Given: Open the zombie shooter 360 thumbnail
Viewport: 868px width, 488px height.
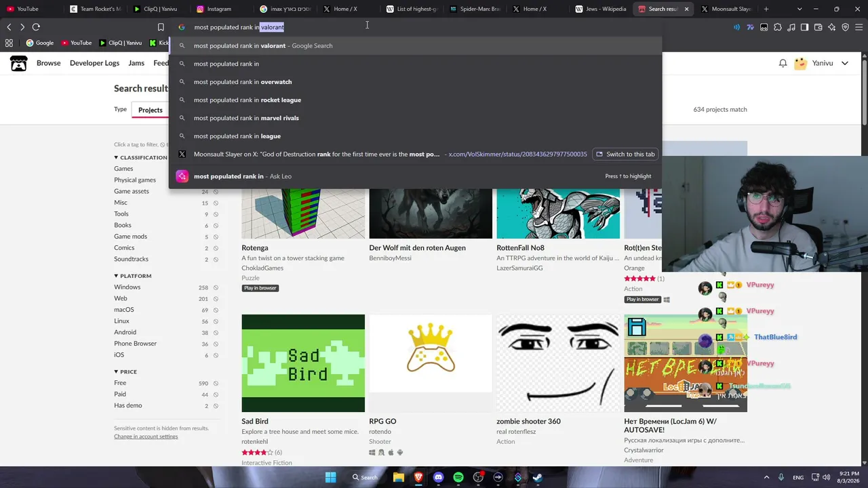Looking at the screenshot, I should pos(558,363).
